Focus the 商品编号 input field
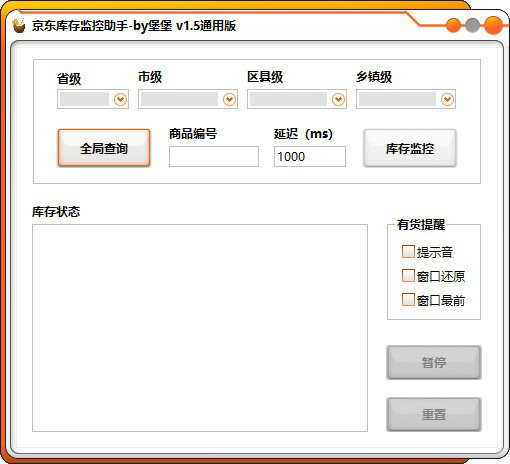Image resolution: width=510 pixels, height=464 pixels. [214, 156]
